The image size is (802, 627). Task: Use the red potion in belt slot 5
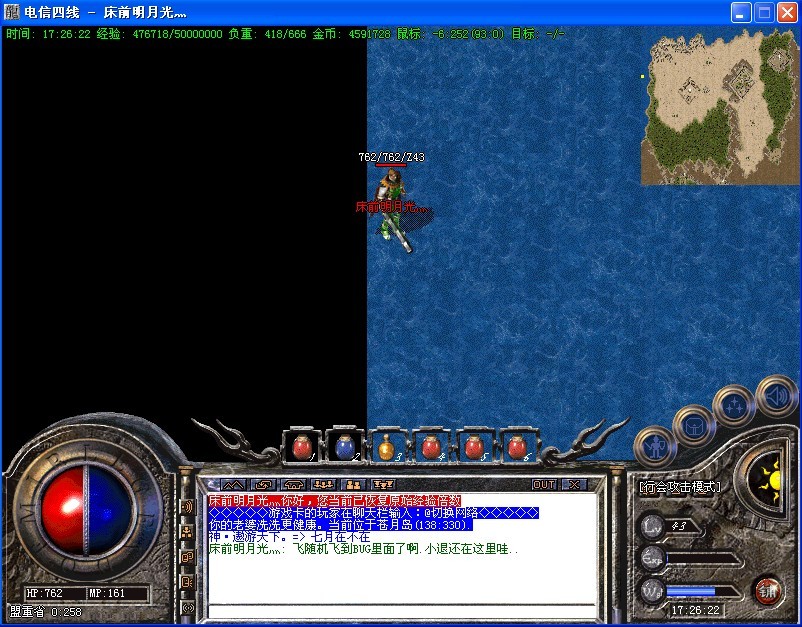[475, 448]
